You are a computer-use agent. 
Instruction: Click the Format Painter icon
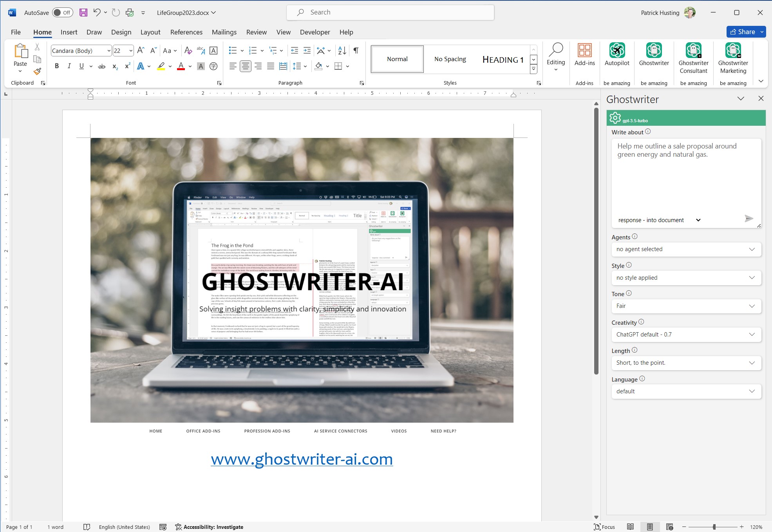(x=37, y=71)
